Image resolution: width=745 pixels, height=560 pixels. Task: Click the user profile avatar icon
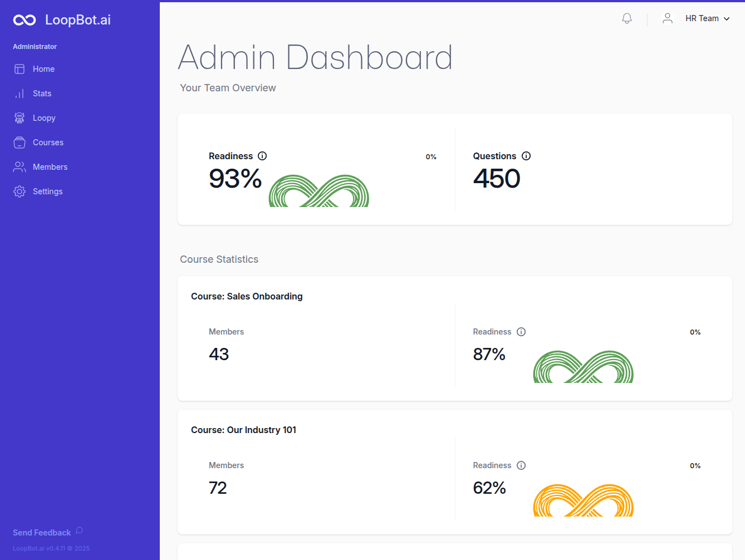(x=668, y=18)
